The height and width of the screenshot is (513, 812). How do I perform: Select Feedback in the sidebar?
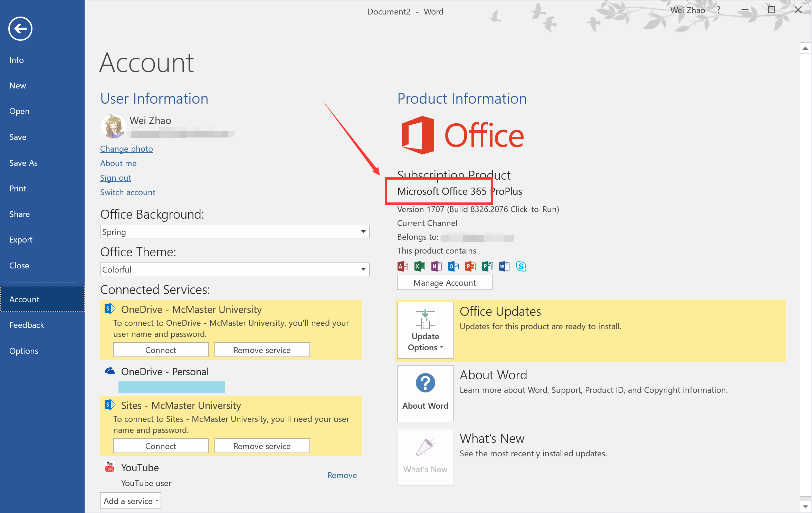tap(27, 325)
